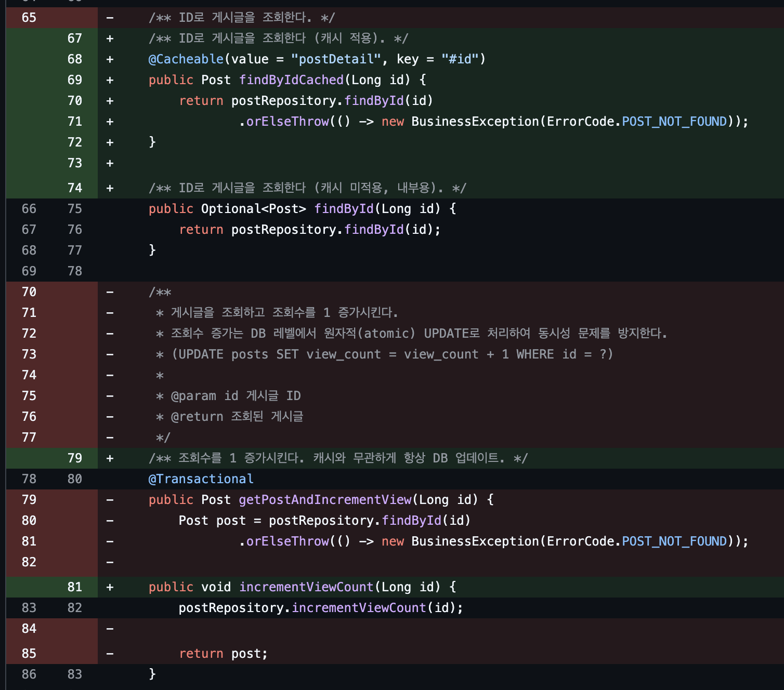Click the plus marker beside line 74 comment
The width and height of the screenshot is (784, 690).
(110, 188)
